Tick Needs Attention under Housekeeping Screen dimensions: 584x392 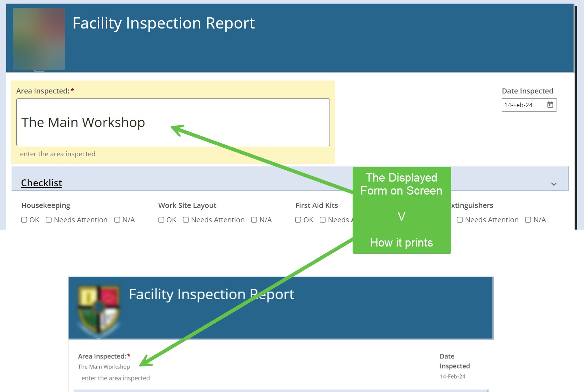tap(49, 220)
